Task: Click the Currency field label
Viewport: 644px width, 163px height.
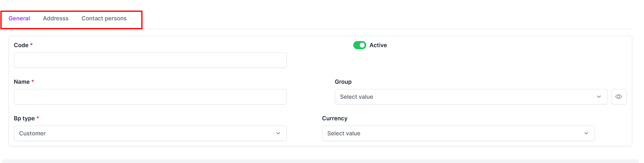Action: point(335,118)
